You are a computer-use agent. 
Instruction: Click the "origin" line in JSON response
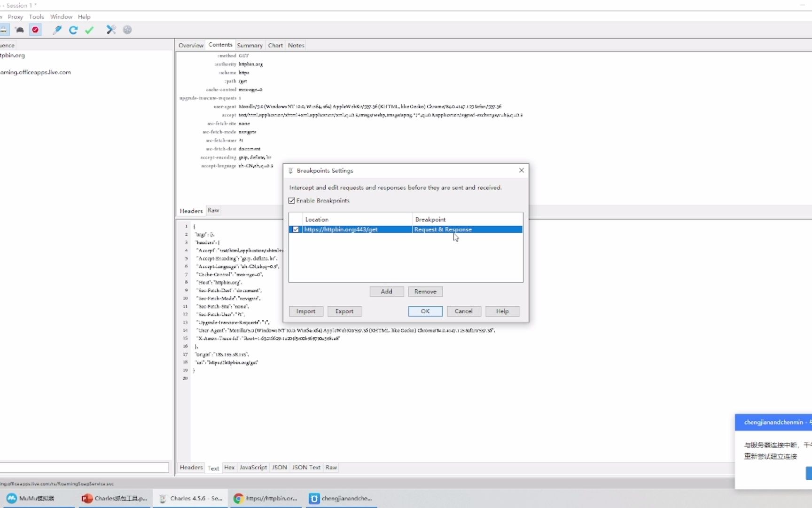[222, 354]
